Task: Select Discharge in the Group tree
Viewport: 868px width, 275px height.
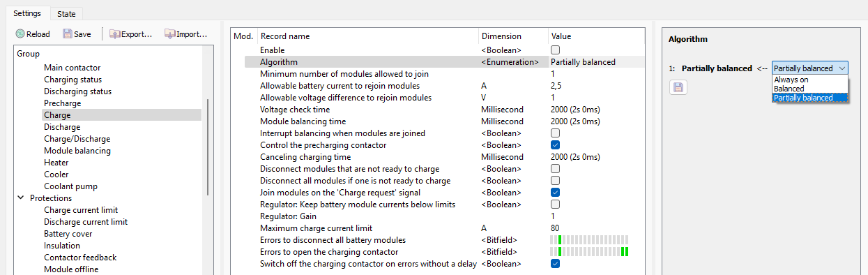Action: point(62,127)
